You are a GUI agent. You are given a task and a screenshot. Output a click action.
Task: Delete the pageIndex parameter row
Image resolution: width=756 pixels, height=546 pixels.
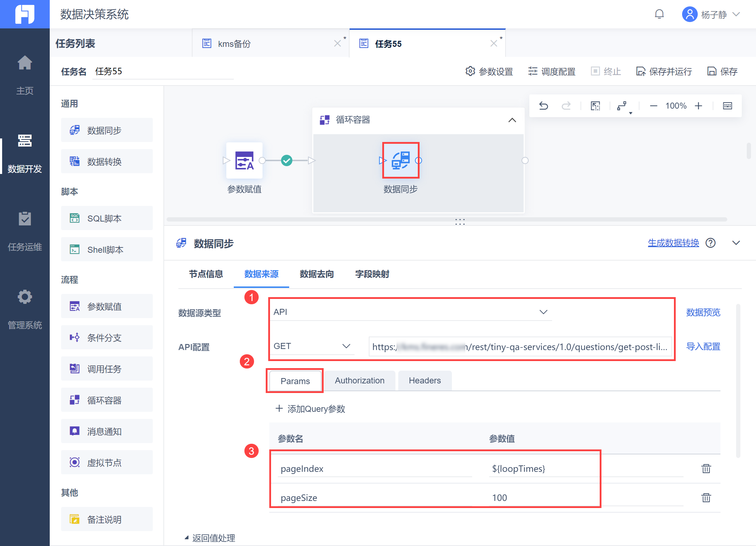[706, 469]
